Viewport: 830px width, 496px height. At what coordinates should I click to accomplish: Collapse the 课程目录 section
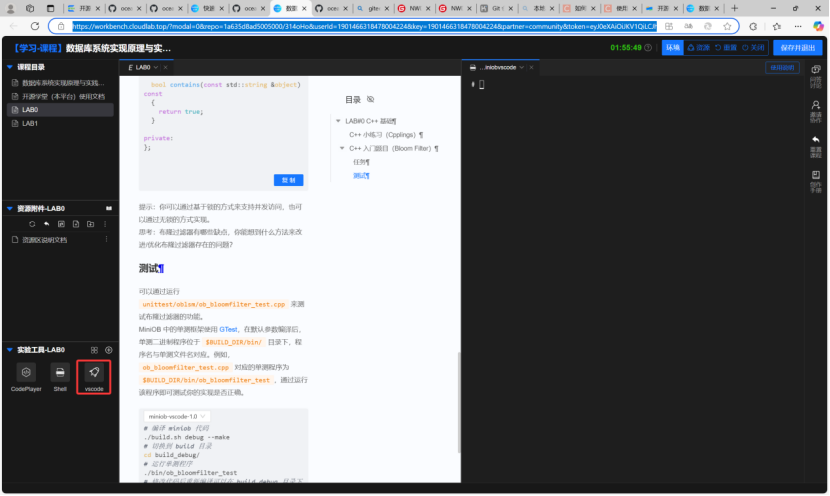click(x=10, y=67)
